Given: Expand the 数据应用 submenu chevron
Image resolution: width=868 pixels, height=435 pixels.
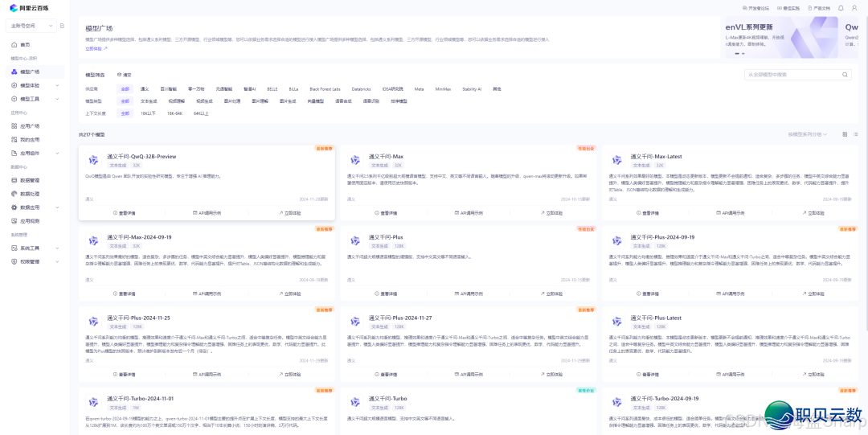Looking at the screenshot, I should (58, 207).
